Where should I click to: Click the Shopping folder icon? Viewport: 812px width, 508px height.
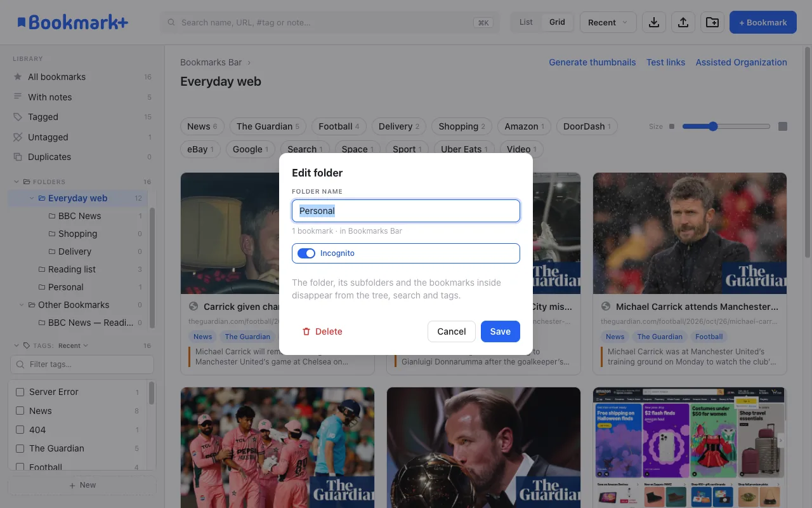click(x=52, y=234)
